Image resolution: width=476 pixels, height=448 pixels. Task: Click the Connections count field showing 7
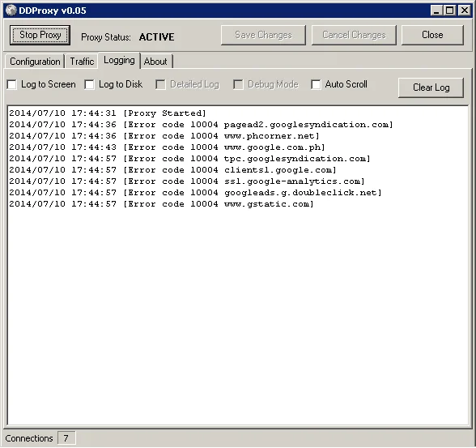66,438
